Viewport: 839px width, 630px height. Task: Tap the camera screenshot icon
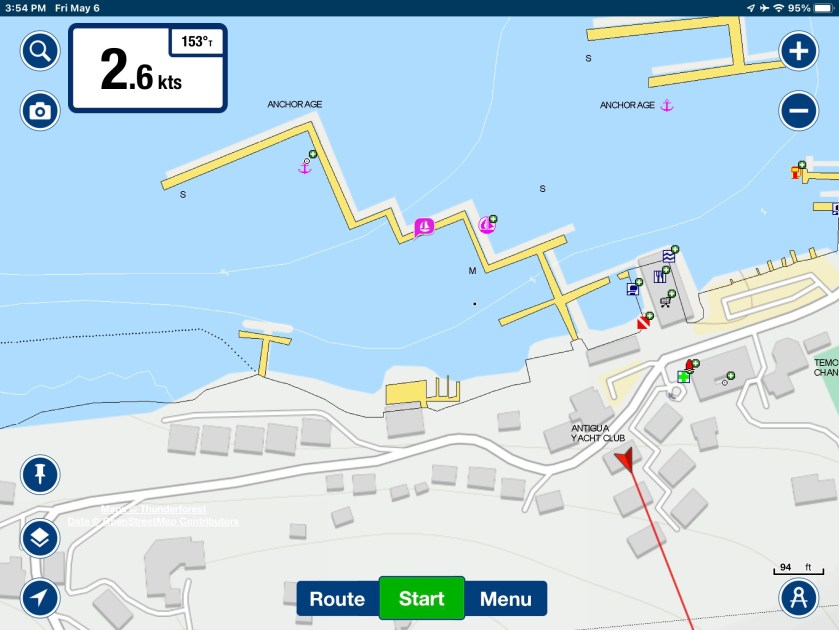tap(40, 111)
